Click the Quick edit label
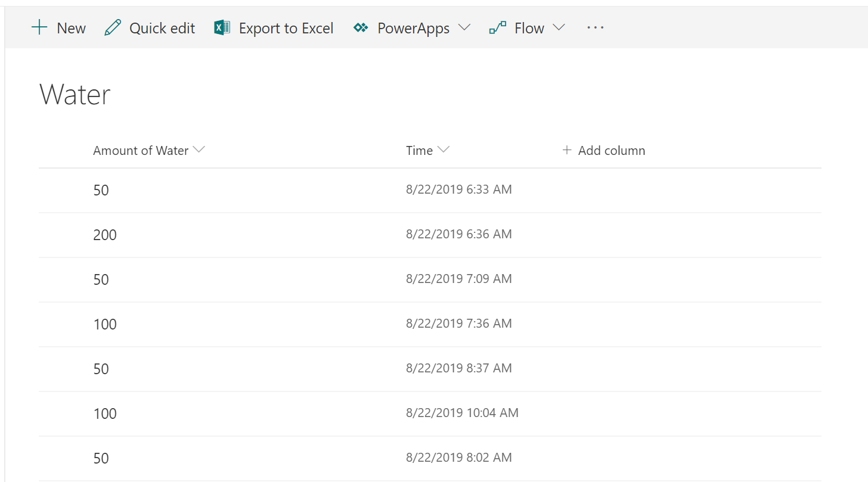Image resolution: width=868 pixels, height=482 pixels. [162, 28]
